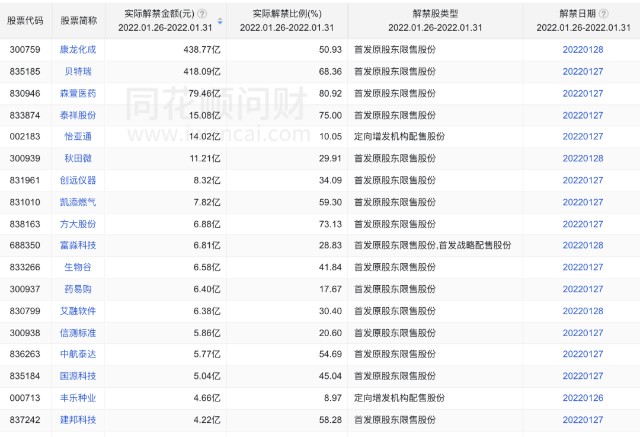Viewport: 640px width, 437px height.
Task: Open stock link 中航泰达
Action: (x=78, y=354)
